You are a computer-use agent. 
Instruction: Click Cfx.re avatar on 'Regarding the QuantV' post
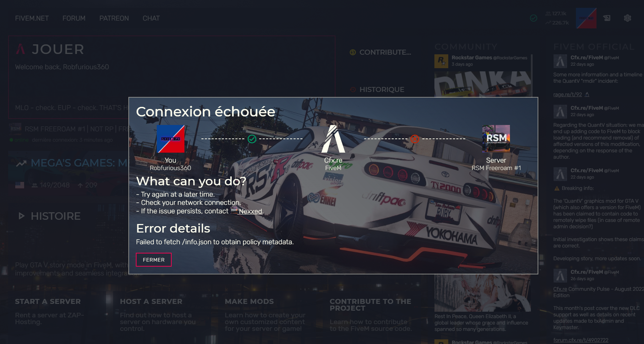click(560, 111)
